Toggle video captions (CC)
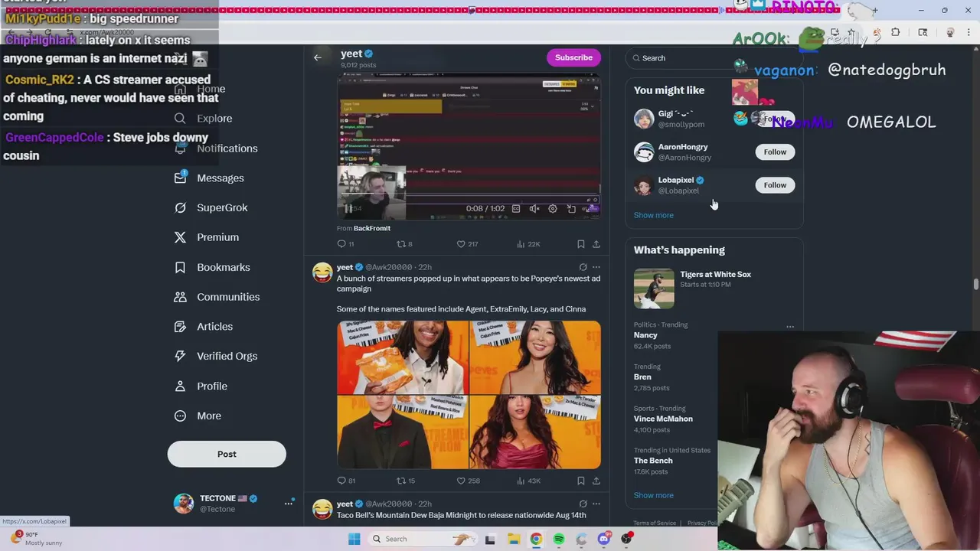Image resolution: width=980 pixels, height=551 pixels. click(516, 209)
